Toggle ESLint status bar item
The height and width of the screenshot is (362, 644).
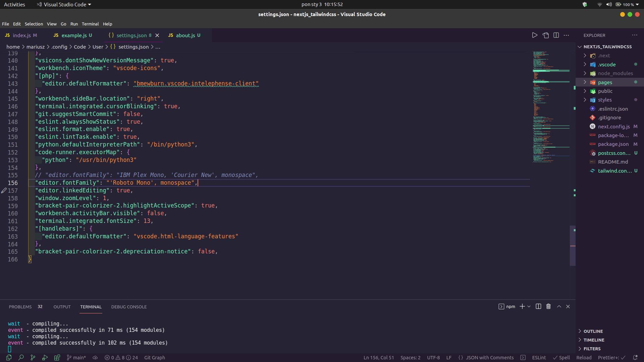(x=539, y=358)
